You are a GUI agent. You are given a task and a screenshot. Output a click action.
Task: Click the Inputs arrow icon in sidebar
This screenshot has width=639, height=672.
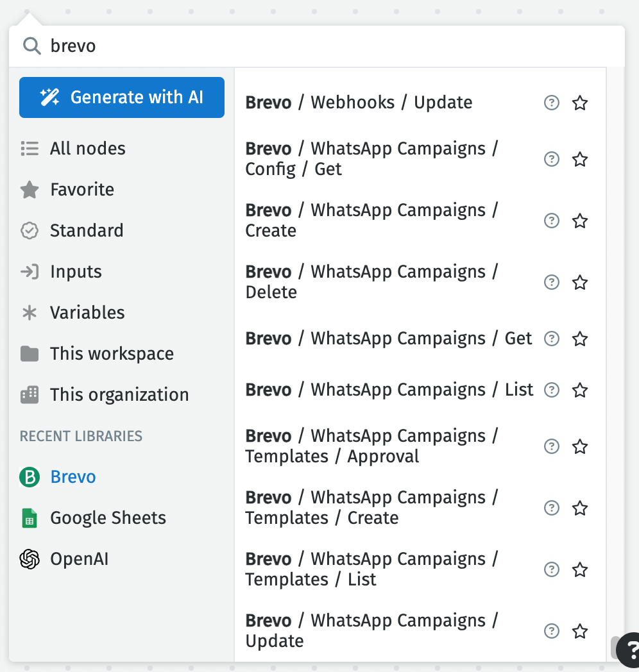(30, 271)
